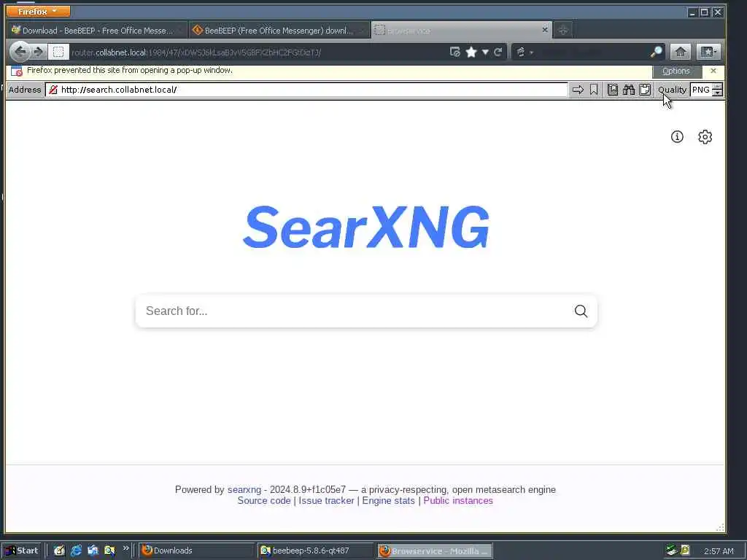
Task: Open a new tab with plus button
Action: click(563, 30)
